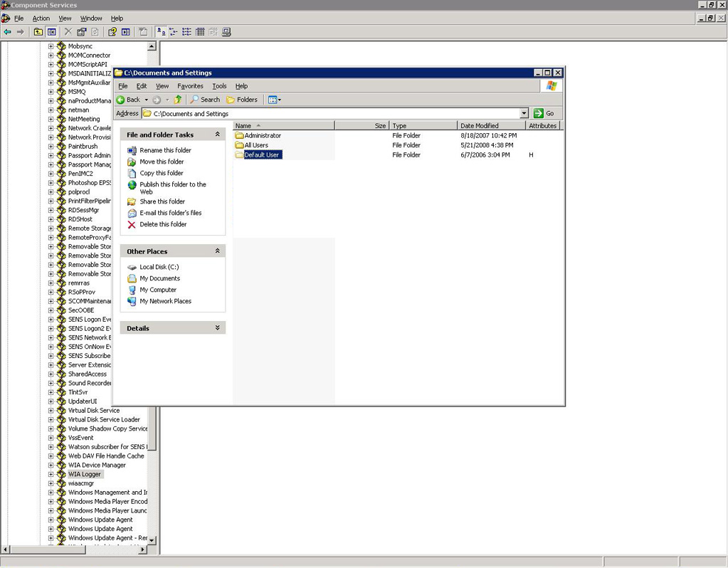This screenshot has width=728, height=568.
Task: Open the Edit menu in Explorer
Action: (x=142, y=86)
